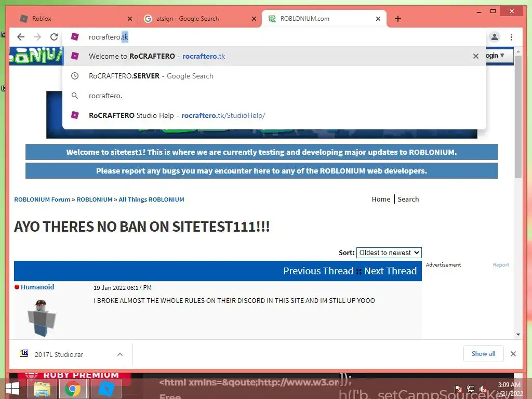
Task: Close the ROBLONIUM.com tab
Action: point(378,19)
